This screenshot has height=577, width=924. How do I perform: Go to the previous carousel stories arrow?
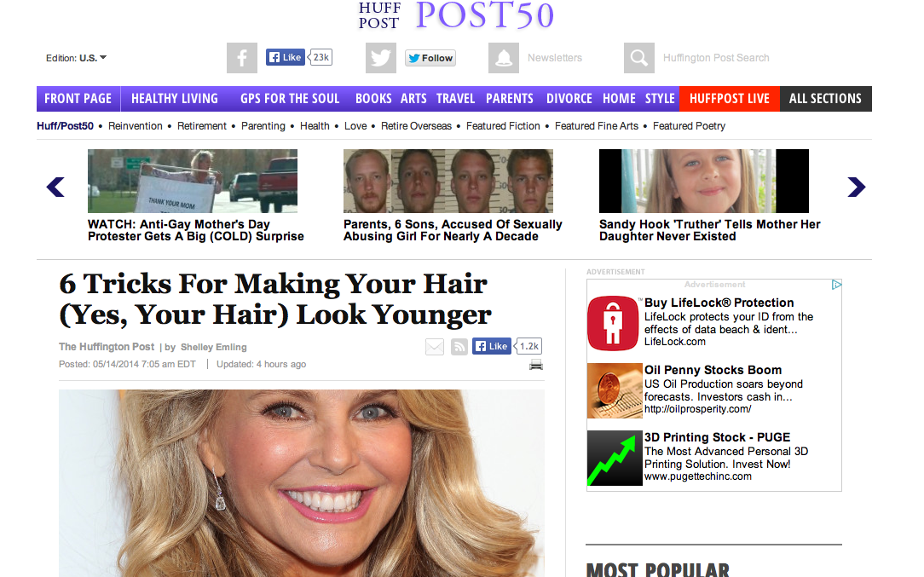coord(55,187)
